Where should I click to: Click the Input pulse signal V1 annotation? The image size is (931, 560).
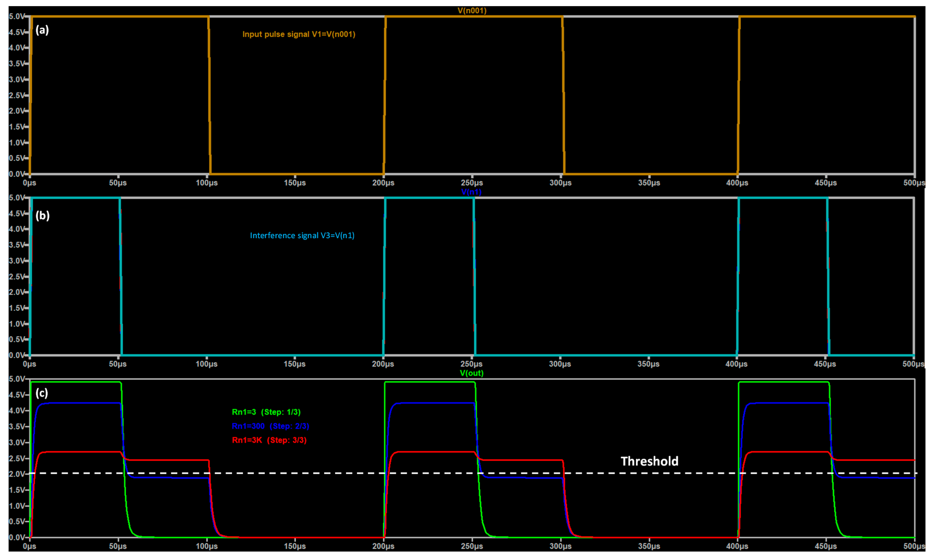click(x=299, y=34)
